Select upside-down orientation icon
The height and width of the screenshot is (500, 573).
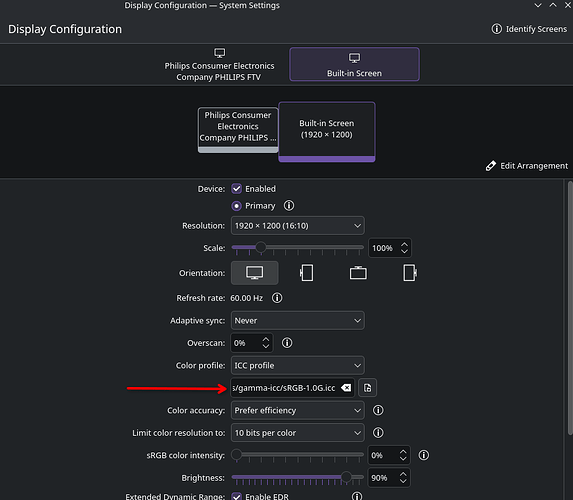pyautogui.click(x=358, y=273)
